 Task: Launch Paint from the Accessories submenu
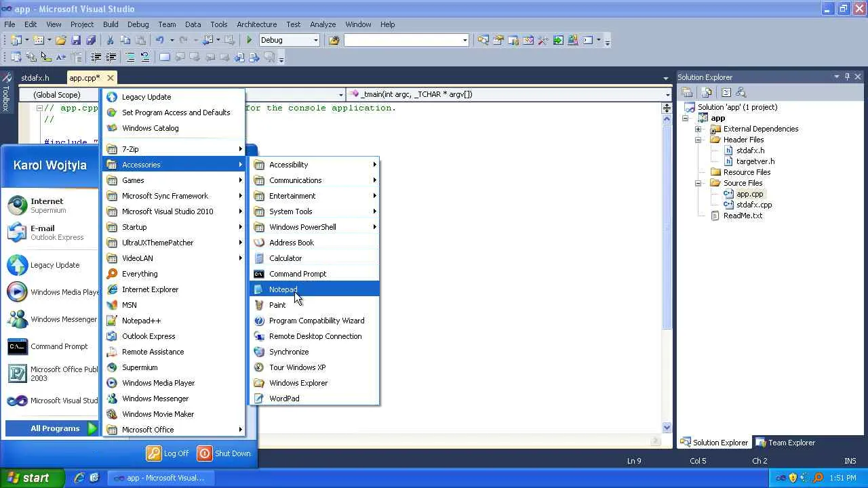pos(315,305)
